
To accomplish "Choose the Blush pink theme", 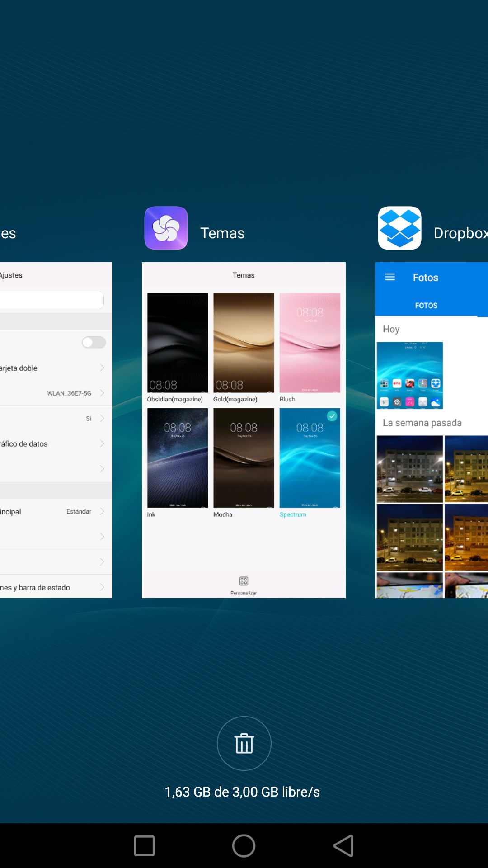I will click(310, 343).
